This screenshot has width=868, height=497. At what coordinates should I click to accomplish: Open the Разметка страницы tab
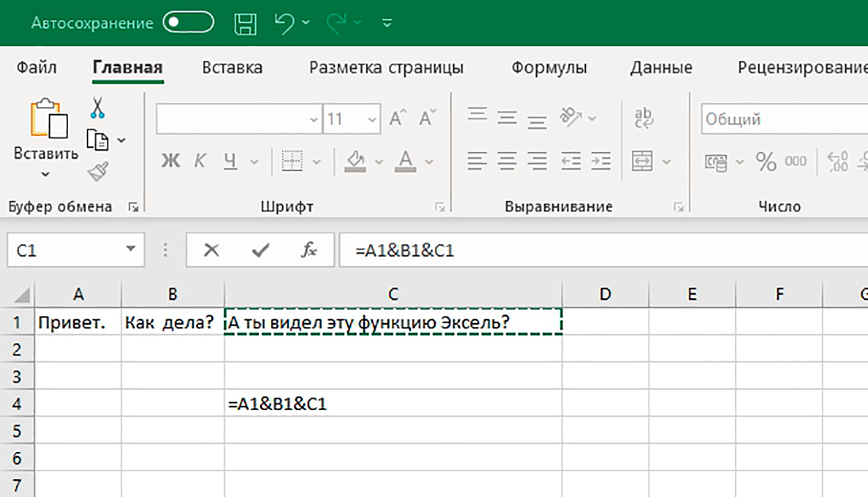(x=386, y=67)
